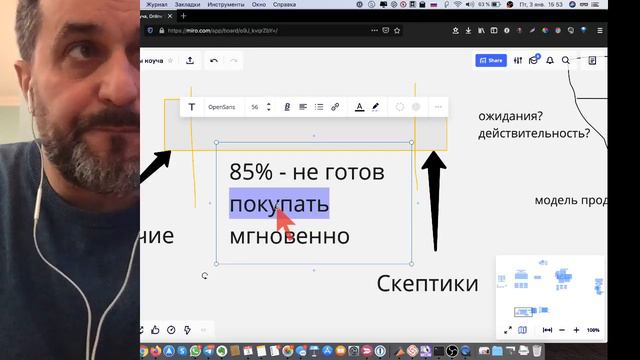Toggle bulleted list formatting

(319, 107)
